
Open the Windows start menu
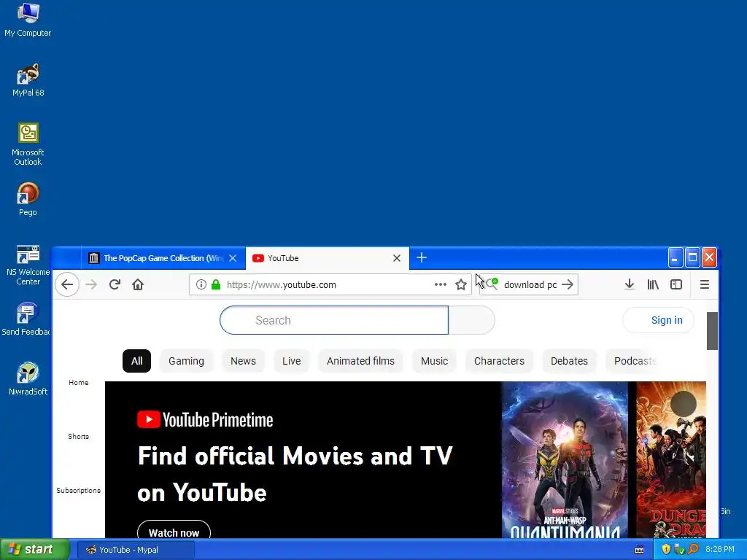35,550
